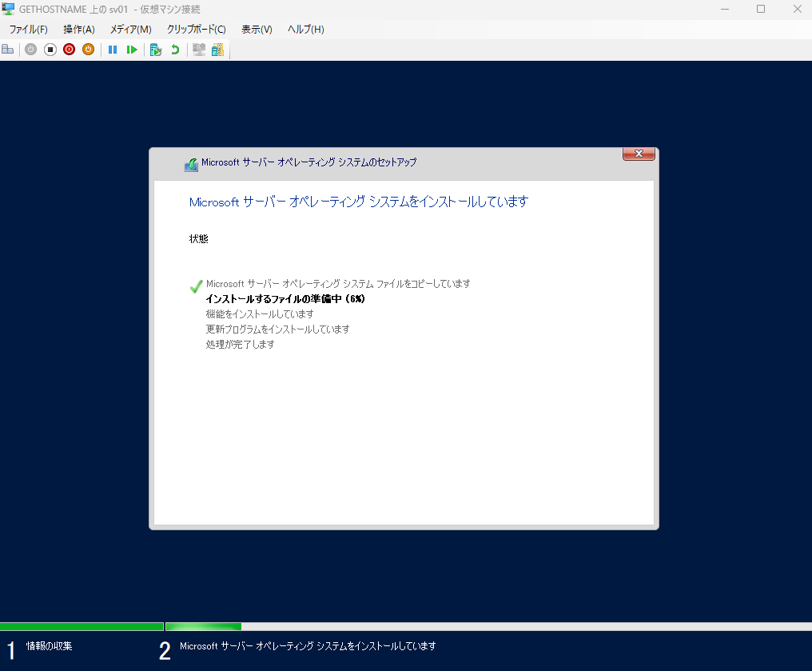Click the 更新プログラムをインストールしています step text
Viewport: 812px width, 671px height.
point(277,329)
